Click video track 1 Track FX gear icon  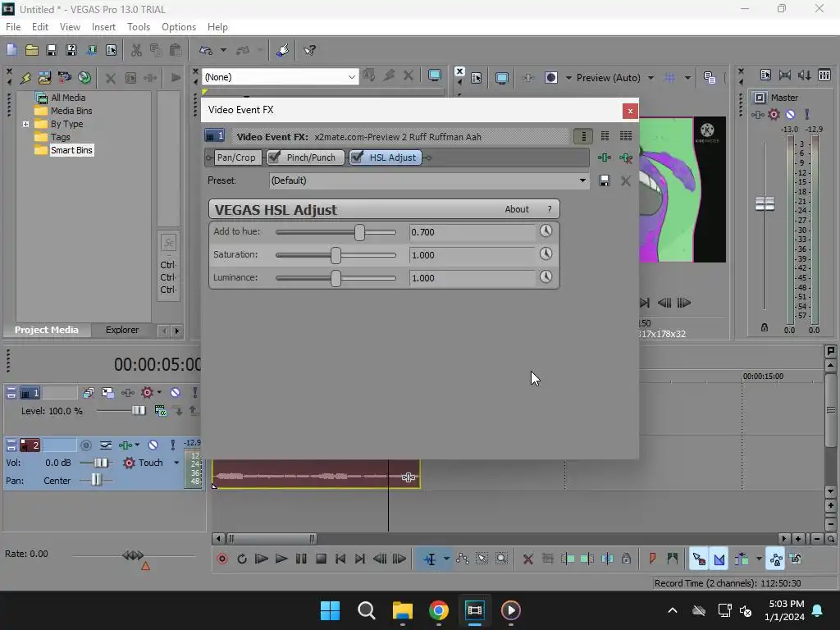(x=147, y=393)
